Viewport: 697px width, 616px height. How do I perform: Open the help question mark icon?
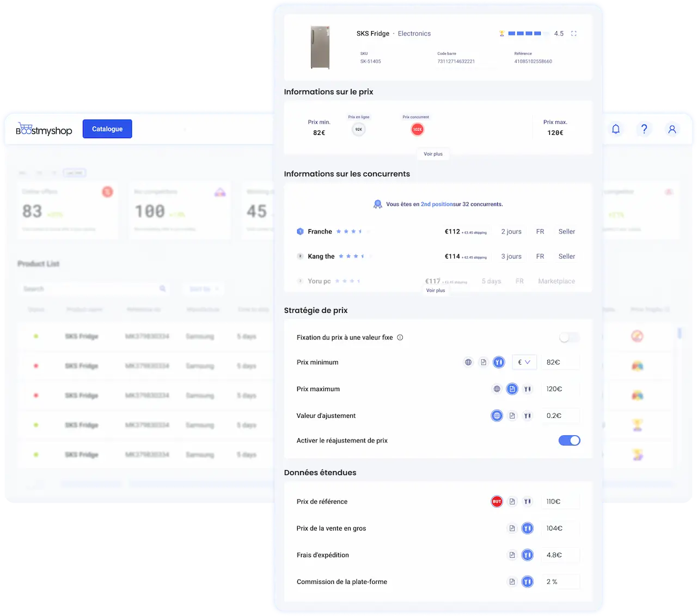click(644, 129)
